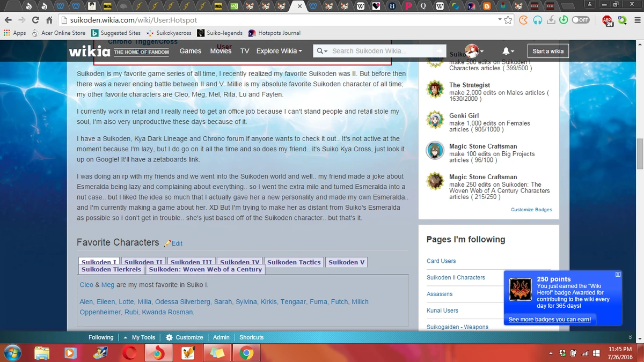This screenshot has width=644, height=362.
Task: Switch to the Suikoden Tactics tab
Action: 294,262
